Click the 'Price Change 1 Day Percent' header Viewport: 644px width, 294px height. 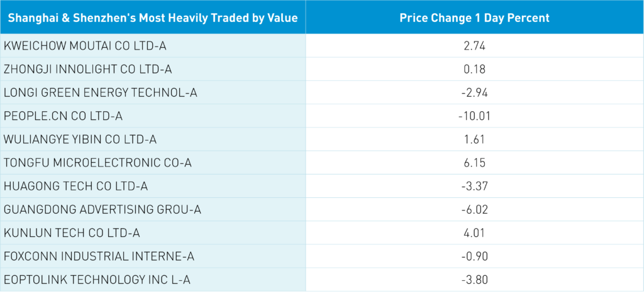[x=474, y=18]
